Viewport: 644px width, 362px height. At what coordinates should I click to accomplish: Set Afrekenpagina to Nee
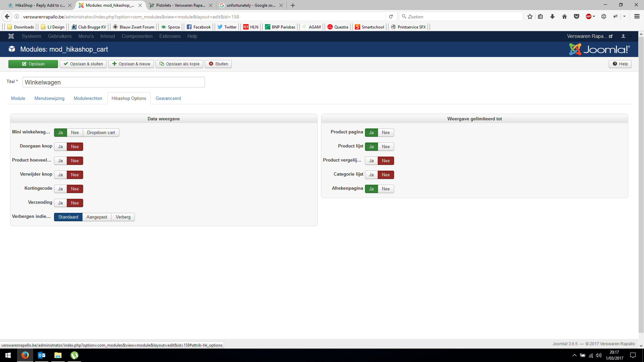pyautogui.click(x=386, y=189)
